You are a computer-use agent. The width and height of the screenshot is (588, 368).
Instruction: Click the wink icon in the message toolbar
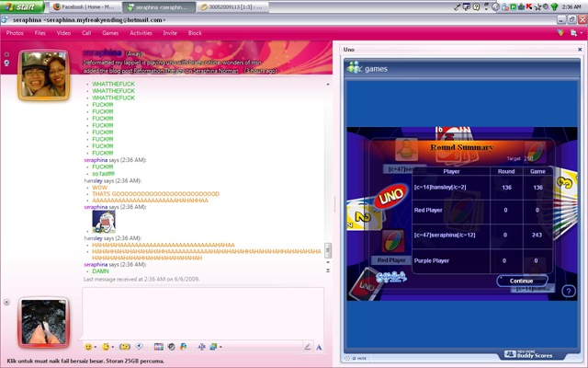[x=106, y=347]
